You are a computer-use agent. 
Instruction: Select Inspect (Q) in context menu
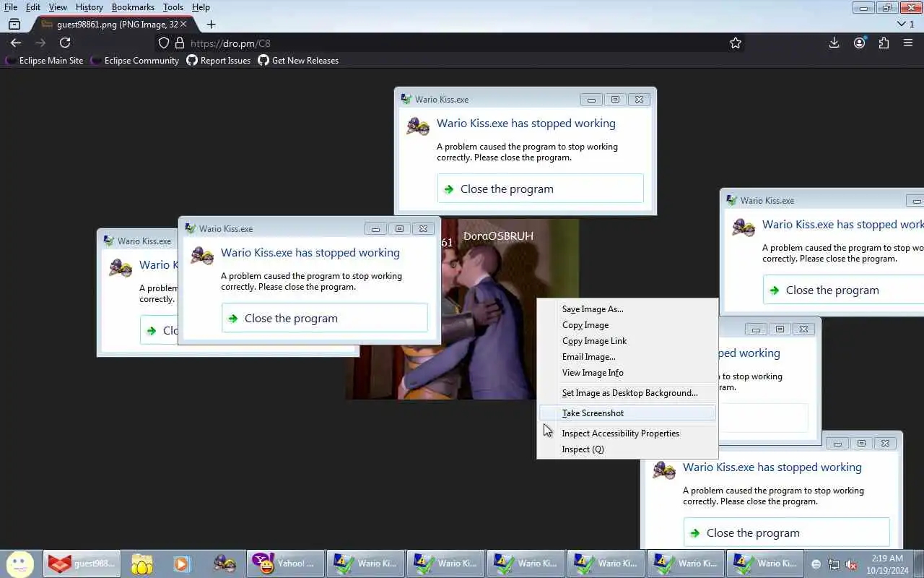[627, 449]
